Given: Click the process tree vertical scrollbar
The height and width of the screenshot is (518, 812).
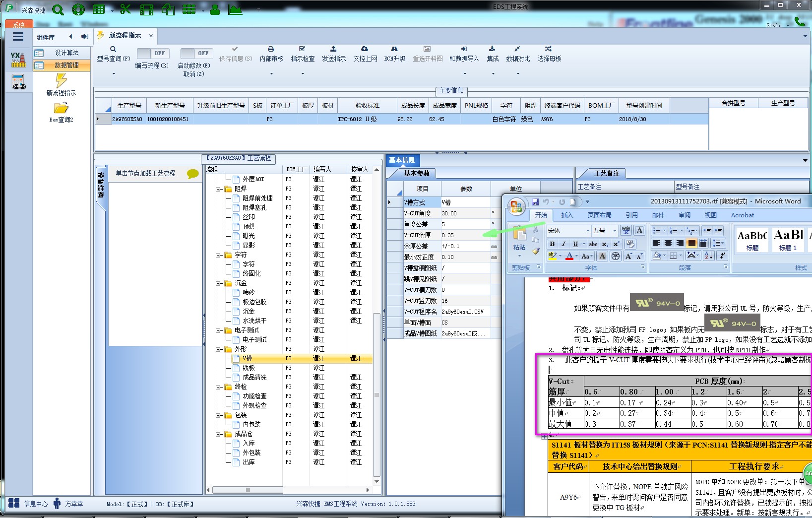Looking at the screenshot, I should click(x=376, y=395).
